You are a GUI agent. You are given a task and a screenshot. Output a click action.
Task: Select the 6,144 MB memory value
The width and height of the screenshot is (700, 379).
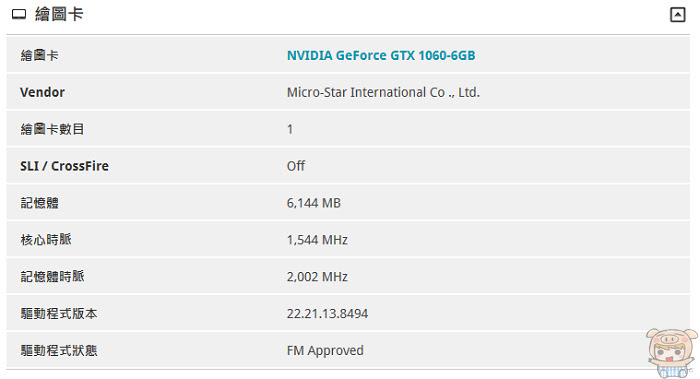313,203
